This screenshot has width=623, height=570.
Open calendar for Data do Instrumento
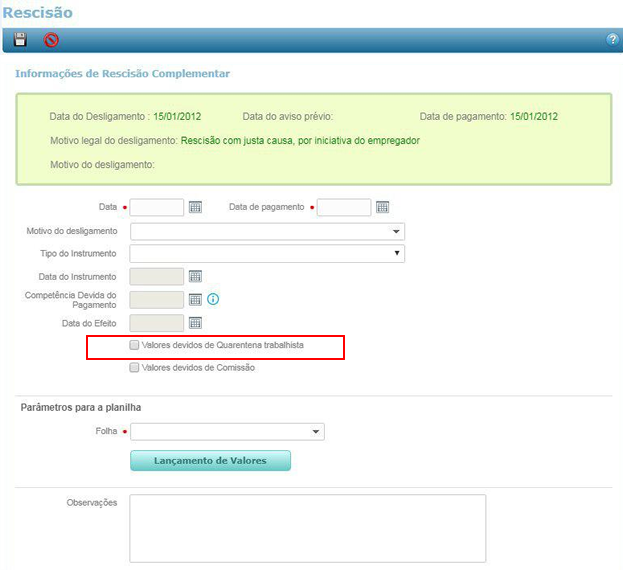click(x=196, y=276)
